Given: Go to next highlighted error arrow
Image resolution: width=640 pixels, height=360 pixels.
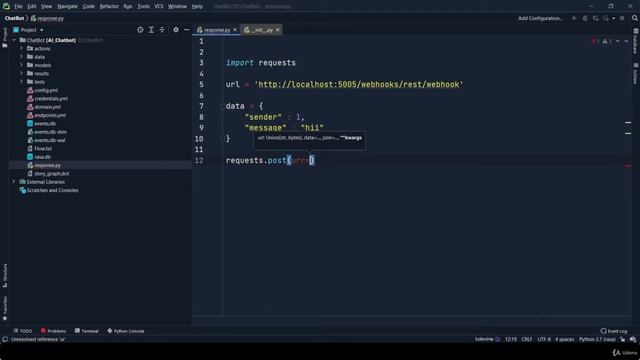Looking at the screenshot, I should point(626,41).
